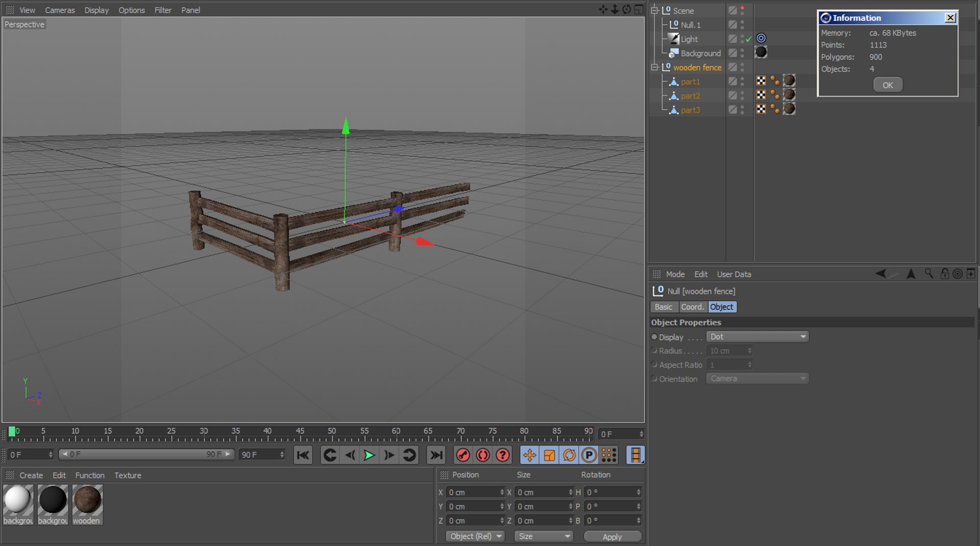Screen dimensions: 980x546
Task: Click the go to end of animation button
Action: point(435,455)
